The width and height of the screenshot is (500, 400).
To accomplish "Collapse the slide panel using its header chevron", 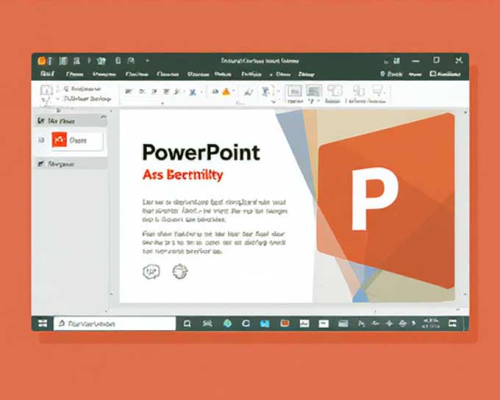I will [x=103, y=117].
